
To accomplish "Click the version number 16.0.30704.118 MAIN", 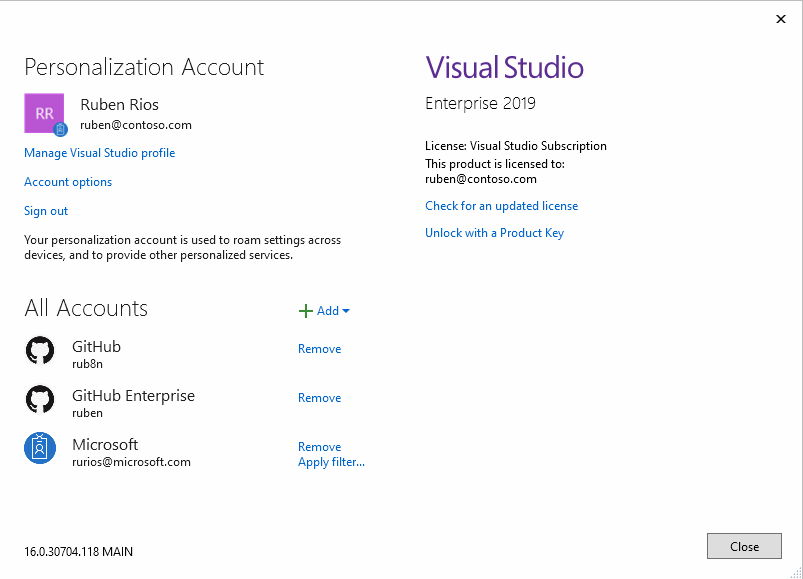I will point(78,552).
